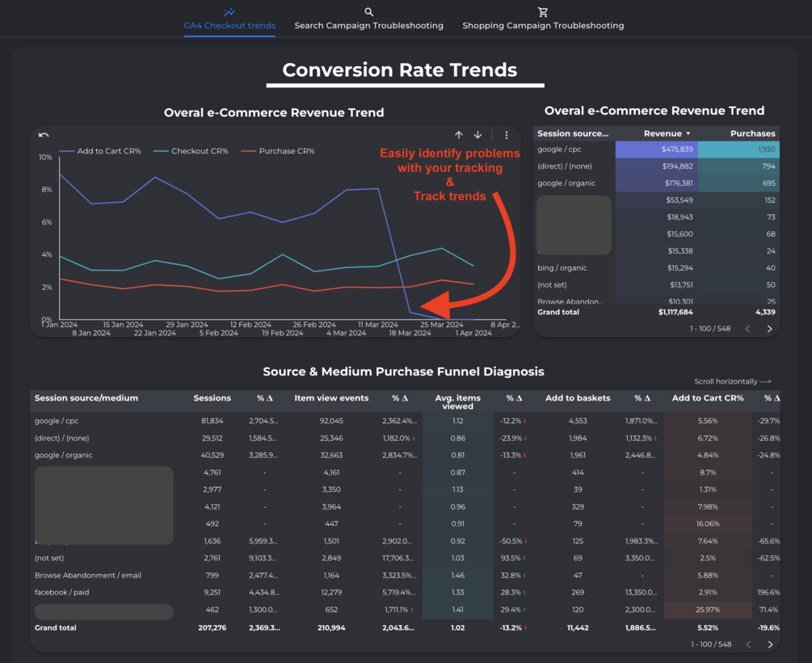Click the drill down arrow icon

tap(478, 135)
